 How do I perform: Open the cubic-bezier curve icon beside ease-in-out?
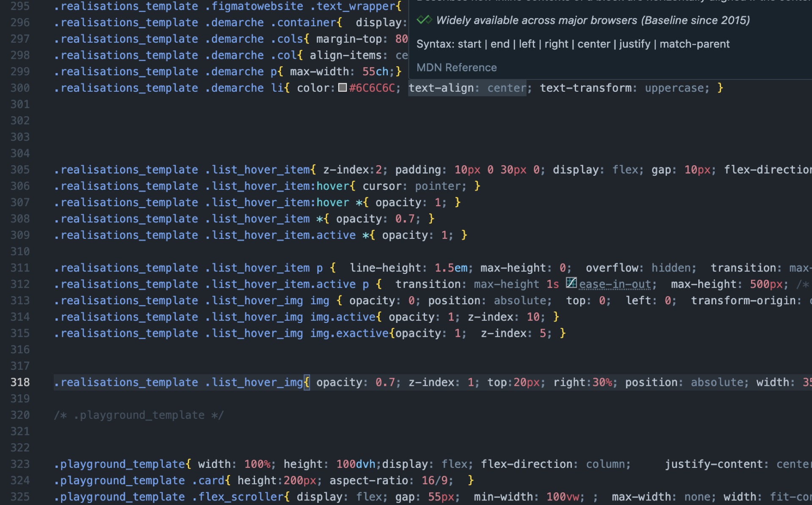tap(571, 284)
